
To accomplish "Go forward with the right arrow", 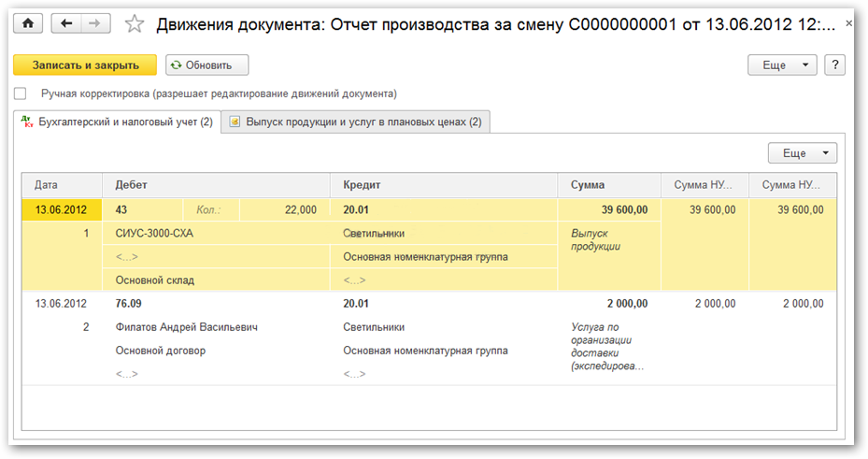I will pyautogui.click(x=94, y=23).
